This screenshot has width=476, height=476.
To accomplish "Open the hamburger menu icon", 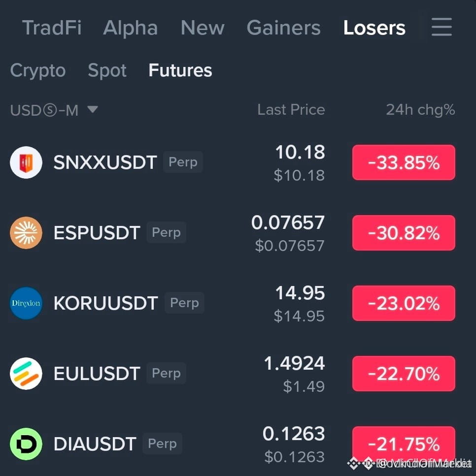I will pos(442,27).
